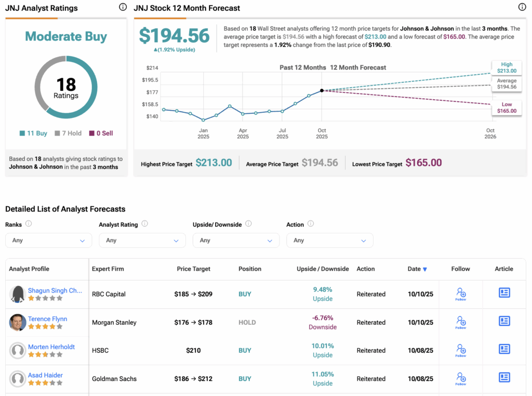Open article icon for RBC Capital row
Image resolution: width=532 pixels, height=396 pixels.
point(504,293)
